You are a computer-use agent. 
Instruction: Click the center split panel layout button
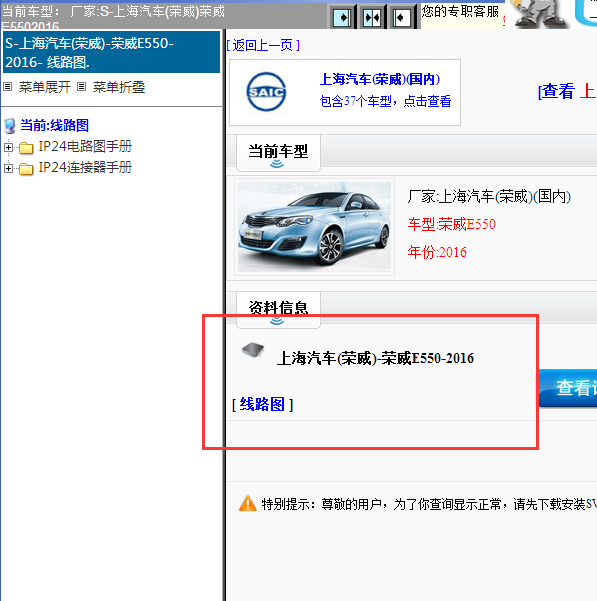[x=372, y=17]
